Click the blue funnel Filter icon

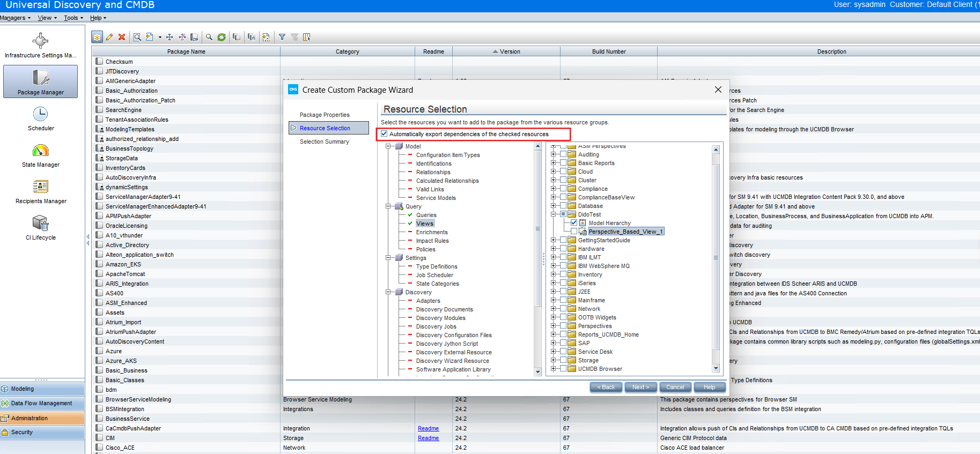282,37
